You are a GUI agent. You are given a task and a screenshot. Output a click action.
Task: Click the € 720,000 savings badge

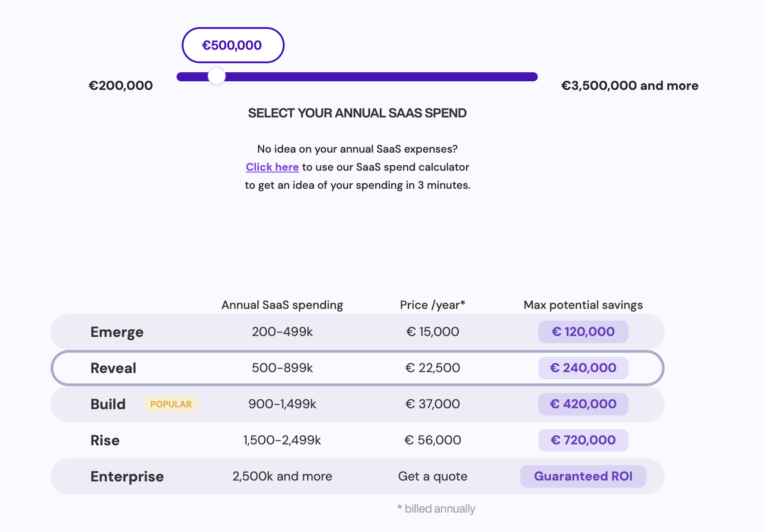click(583, 440)
